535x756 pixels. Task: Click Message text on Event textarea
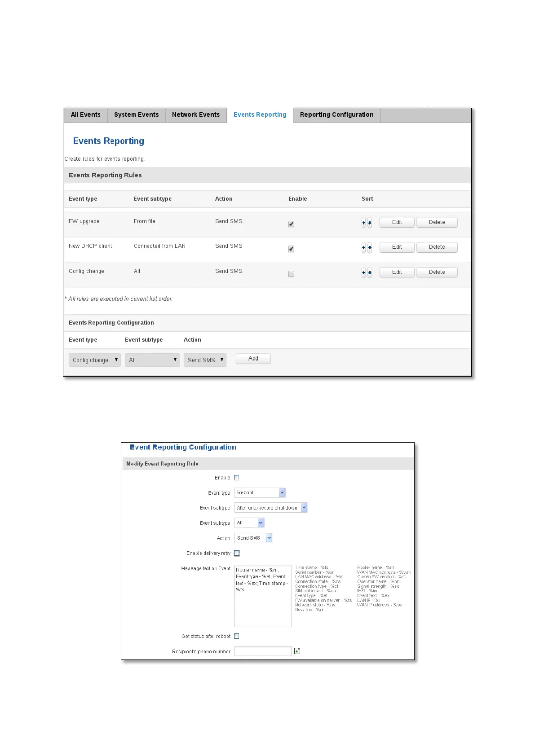click(263, 596)
